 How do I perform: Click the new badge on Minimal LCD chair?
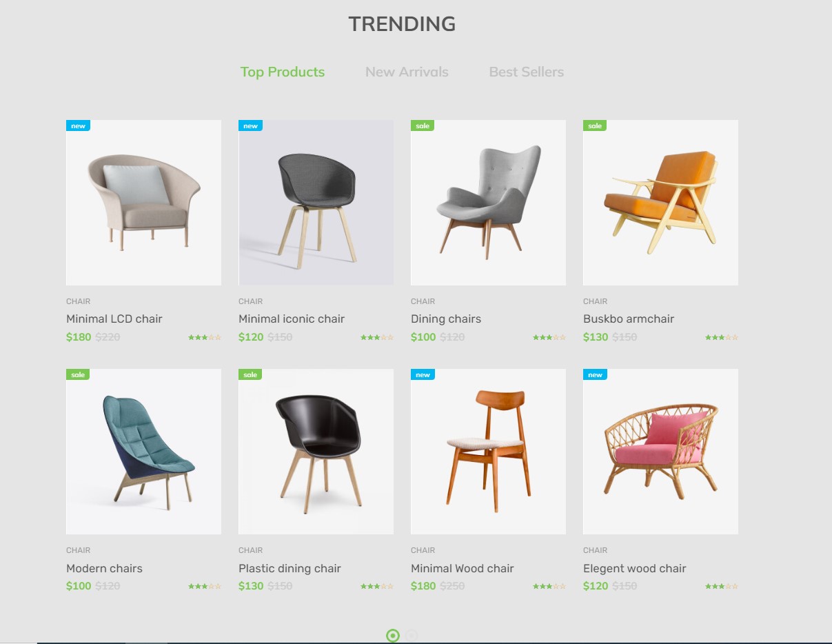tap(78, 125)
